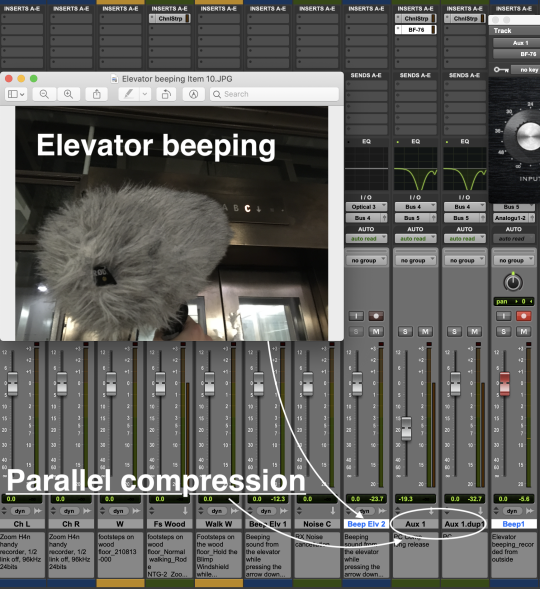Solo the Beep1 track
Viewport: 540px width, 589px height.
504,331
